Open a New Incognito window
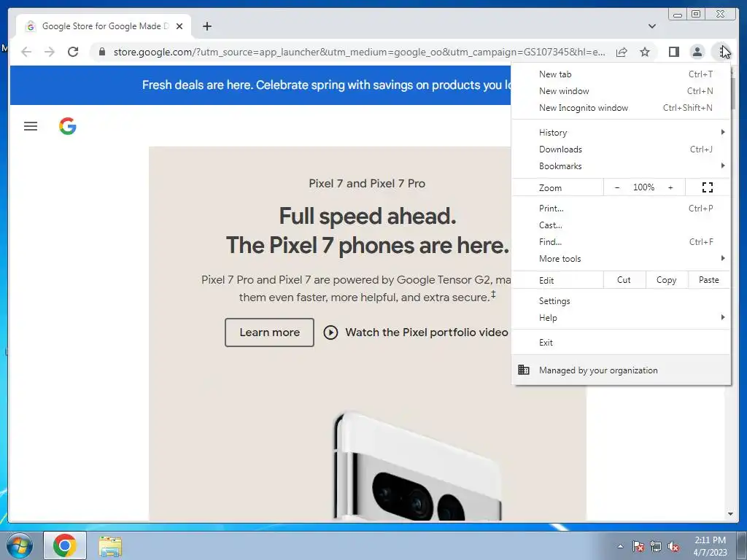This screenshot has width=747, height=560. coord(621,108)
